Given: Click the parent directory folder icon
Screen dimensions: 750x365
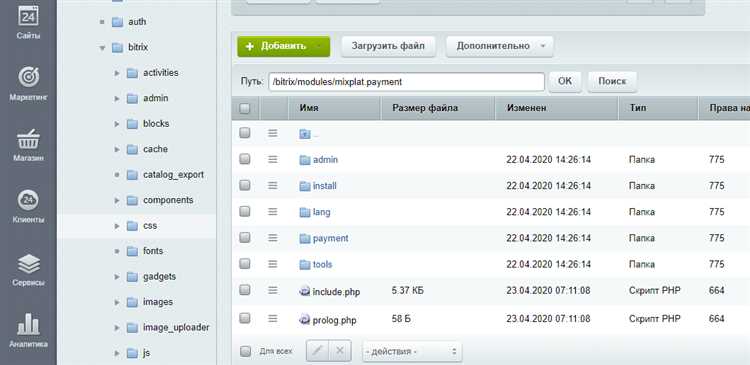Looking at the screenshot, I should click(x=305, y=134).
